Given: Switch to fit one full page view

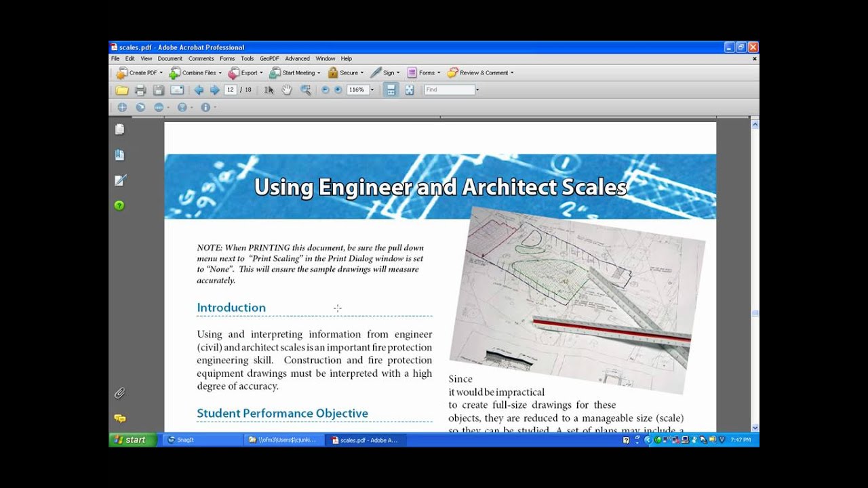Looking at the screenshot, I should pyautogui.click(x=410, y=90).
